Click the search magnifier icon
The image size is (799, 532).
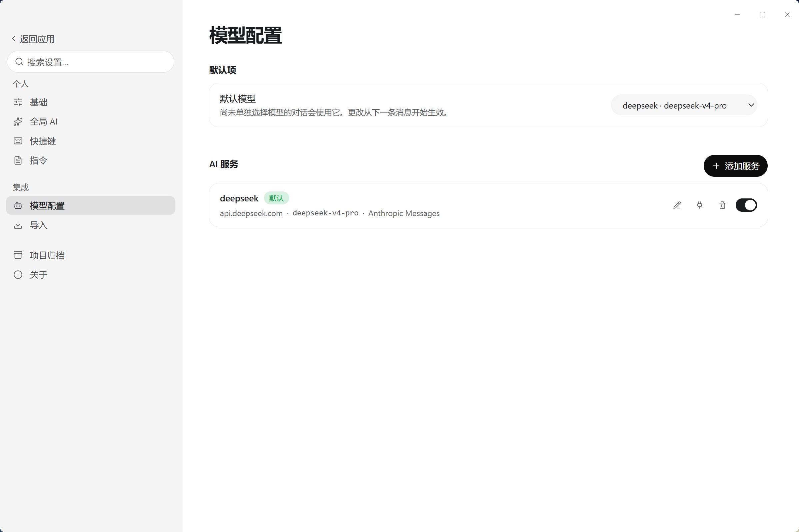coord(19,62)
